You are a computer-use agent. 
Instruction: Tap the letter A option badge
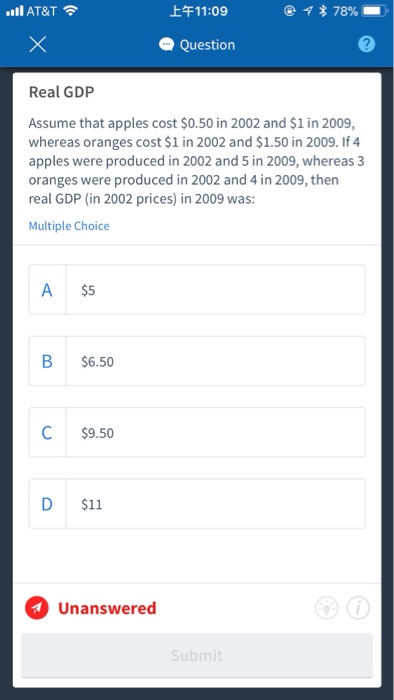[x=47, y=289]
